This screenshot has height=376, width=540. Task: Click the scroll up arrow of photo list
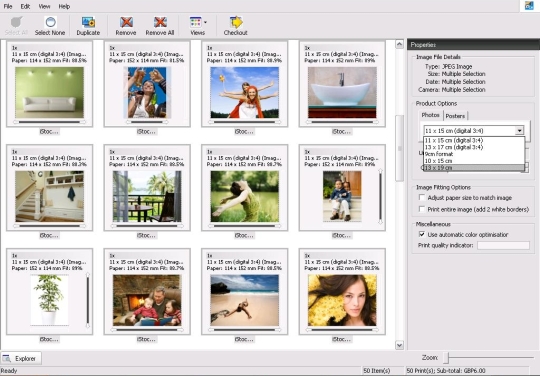click(399, 44)
